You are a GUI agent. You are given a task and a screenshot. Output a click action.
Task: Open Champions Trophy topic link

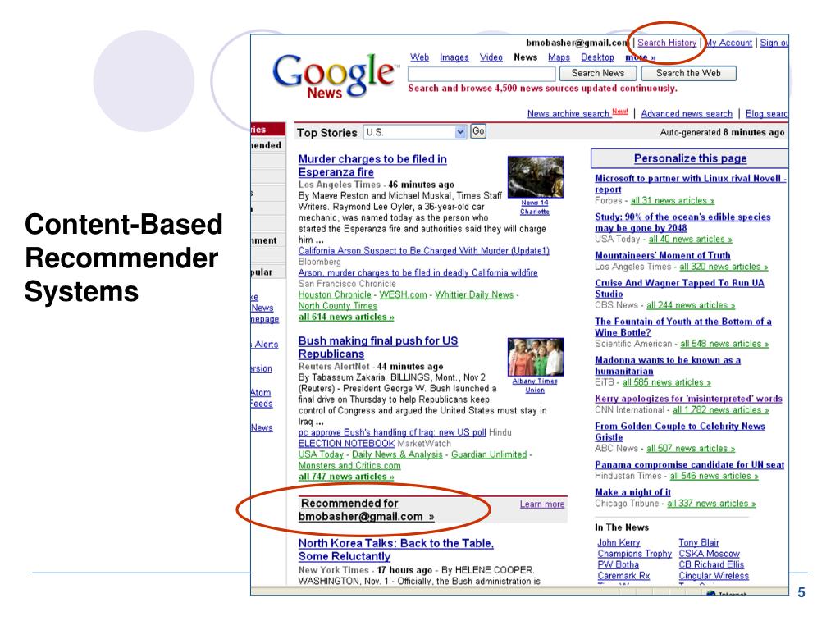tap(634, 554)
